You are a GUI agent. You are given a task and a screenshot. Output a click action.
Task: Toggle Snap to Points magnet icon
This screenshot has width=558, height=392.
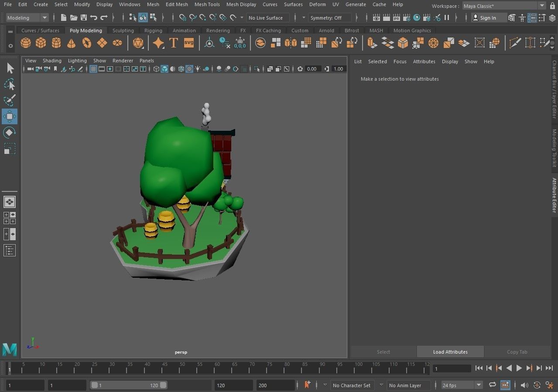click(203, 17)
